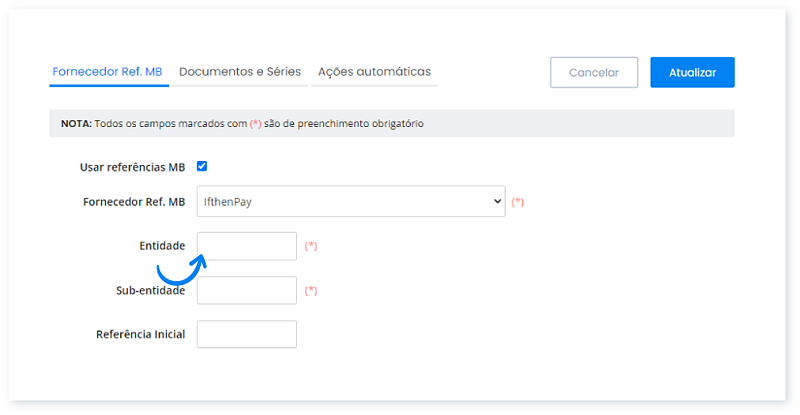Open the IfthenPay supplier dropdown
Viewport: 800px width, 415px height.
[351, 201]
